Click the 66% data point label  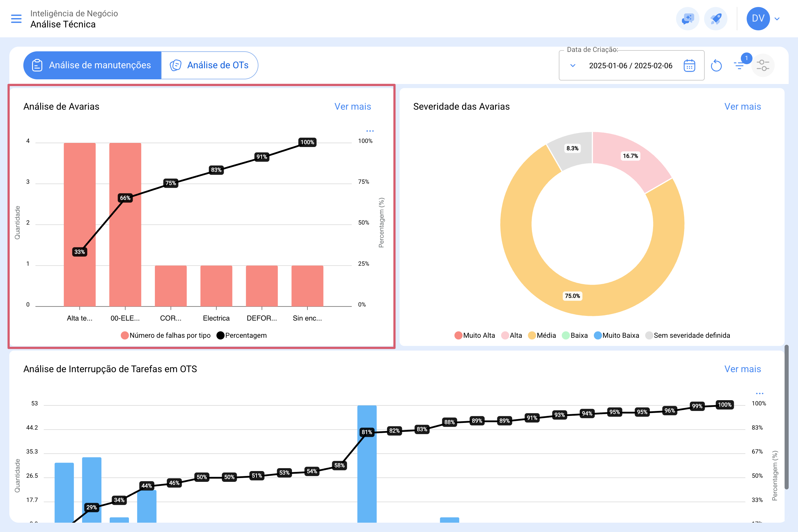(125, 198)
